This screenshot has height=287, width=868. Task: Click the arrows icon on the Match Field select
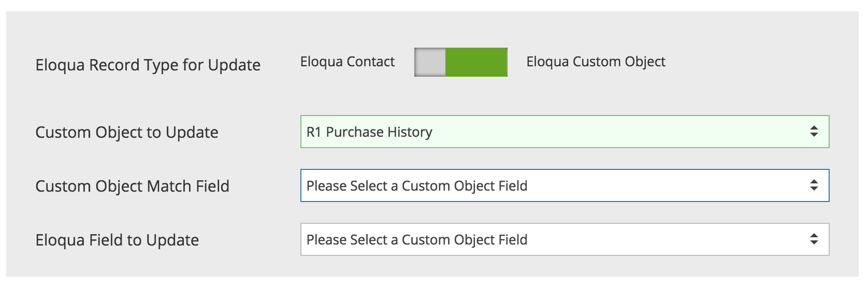pyautogui.click(x=814, y=185)
